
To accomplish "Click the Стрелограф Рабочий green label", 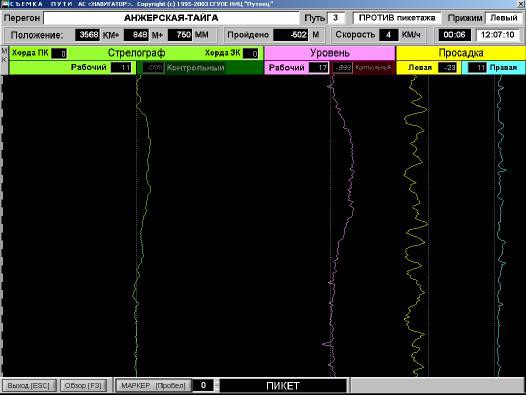I will pos(89,67).
